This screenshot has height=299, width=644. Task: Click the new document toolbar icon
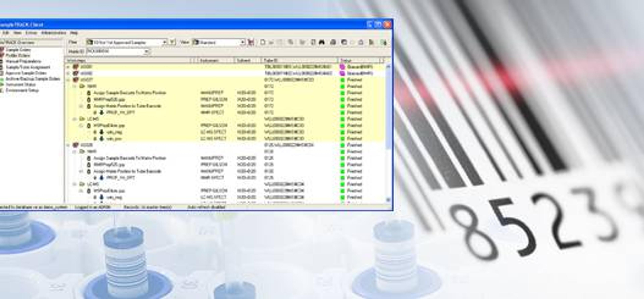262,42
